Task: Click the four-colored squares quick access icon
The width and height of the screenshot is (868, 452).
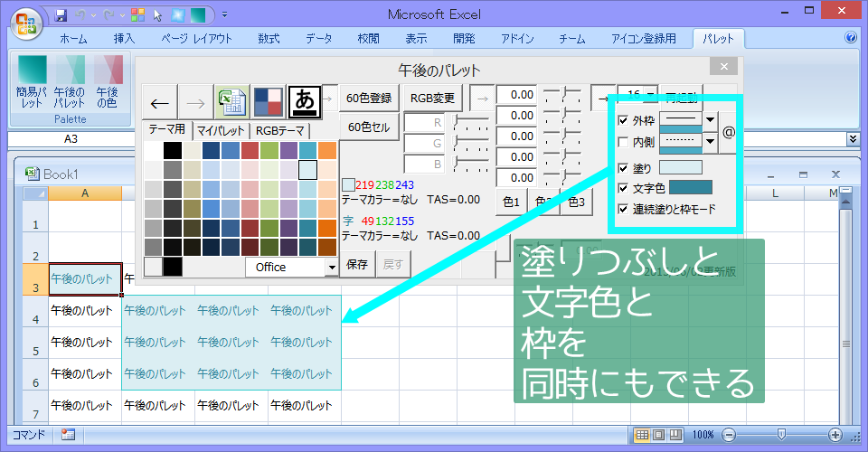Action: click(137, 15)
